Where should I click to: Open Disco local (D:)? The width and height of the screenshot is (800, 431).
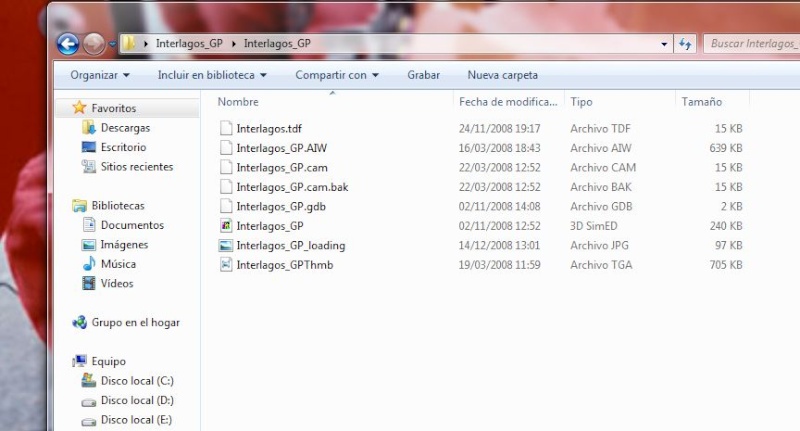pyautogui.click(x=137, y=400)
